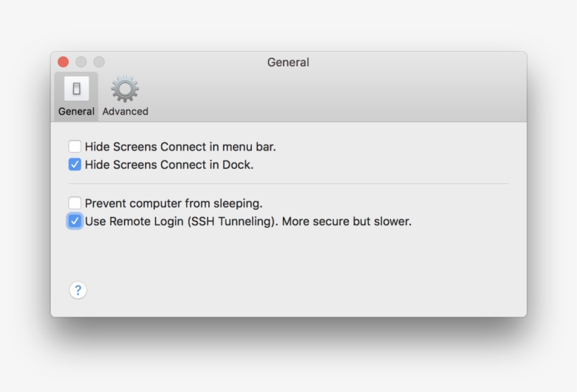This screenshot has width=577, height=392.
Task: Close the preferences window with red button
Action: click(63, 62)
